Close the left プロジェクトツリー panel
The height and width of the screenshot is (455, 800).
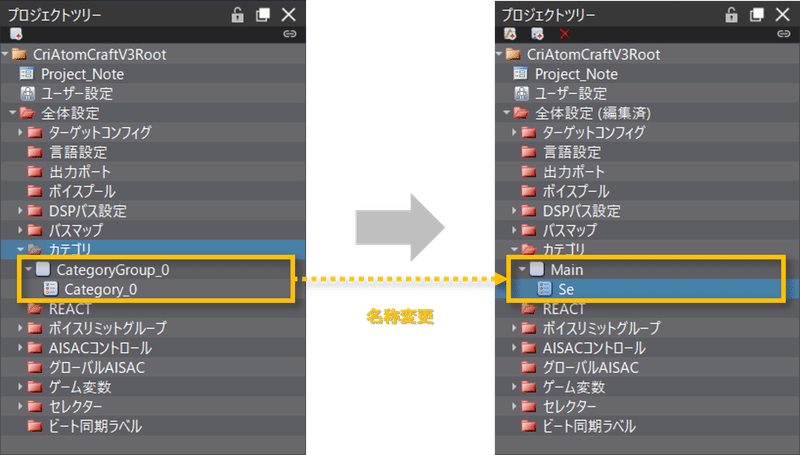(x=289, y=14)
